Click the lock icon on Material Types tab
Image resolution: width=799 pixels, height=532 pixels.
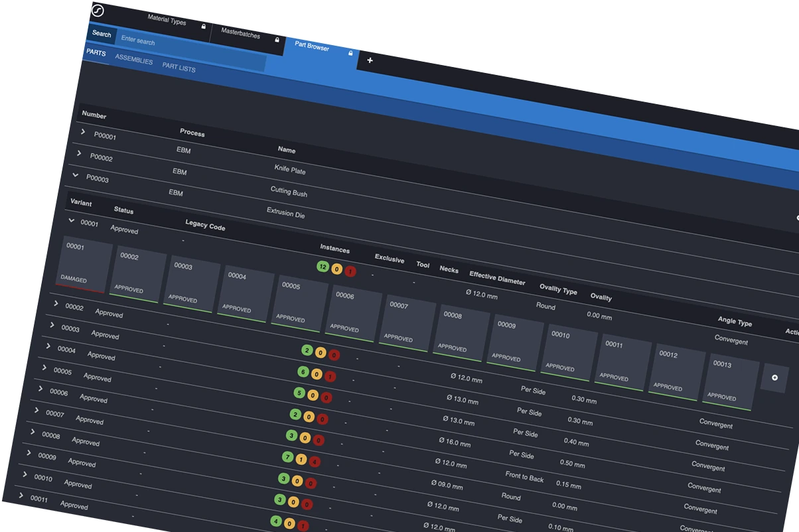204,27
